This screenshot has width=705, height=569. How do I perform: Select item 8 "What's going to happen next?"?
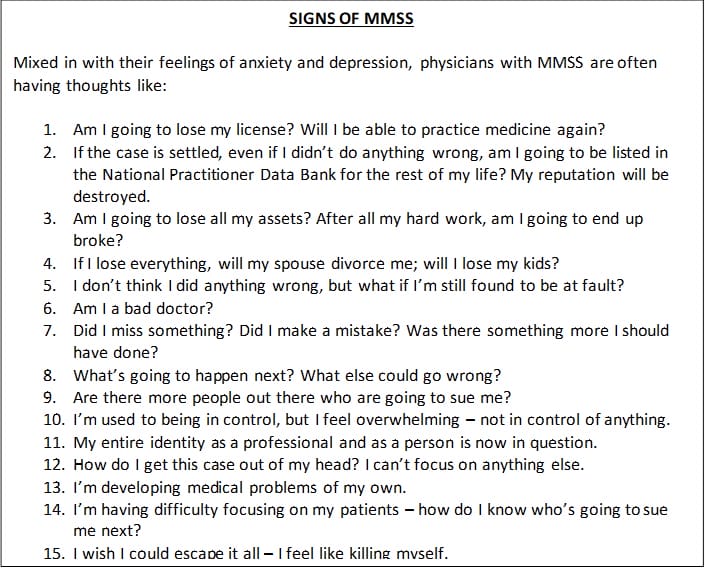pos(287,376)
